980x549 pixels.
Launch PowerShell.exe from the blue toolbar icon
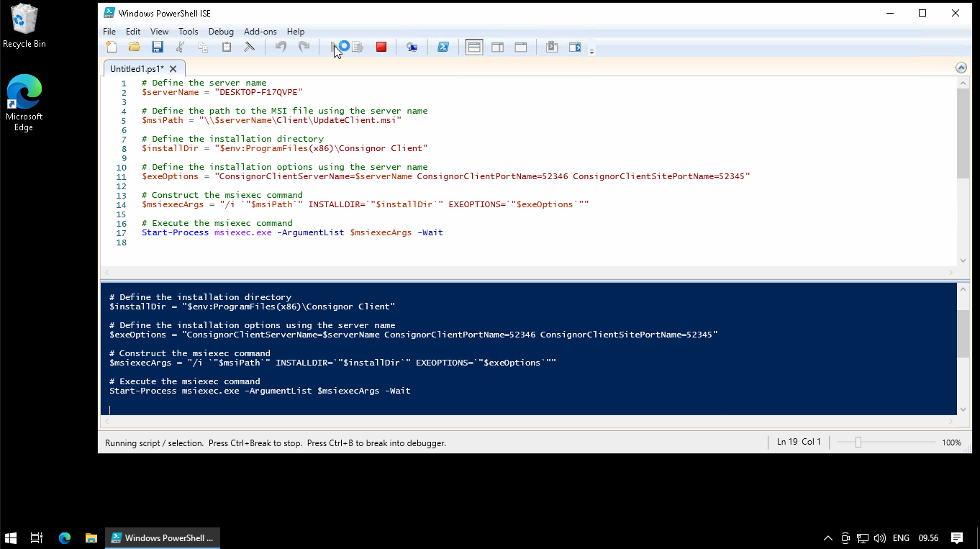coord(443,47)
